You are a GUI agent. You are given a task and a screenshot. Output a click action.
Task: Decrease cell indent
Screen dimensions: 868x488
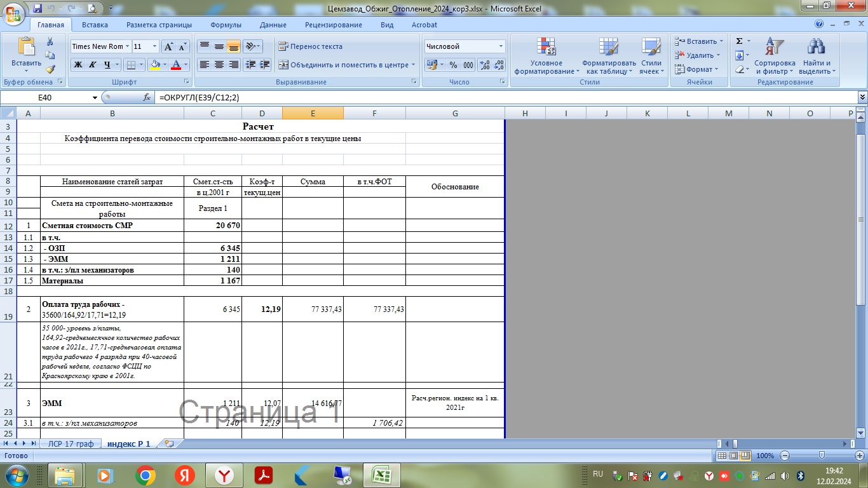coord(250,65)
